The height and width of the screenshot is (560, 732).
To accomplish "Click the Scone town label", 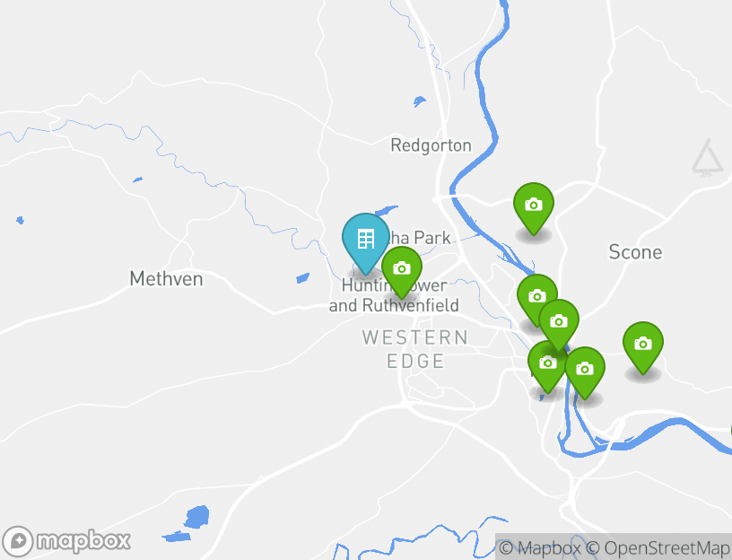I will coord(635,252).
